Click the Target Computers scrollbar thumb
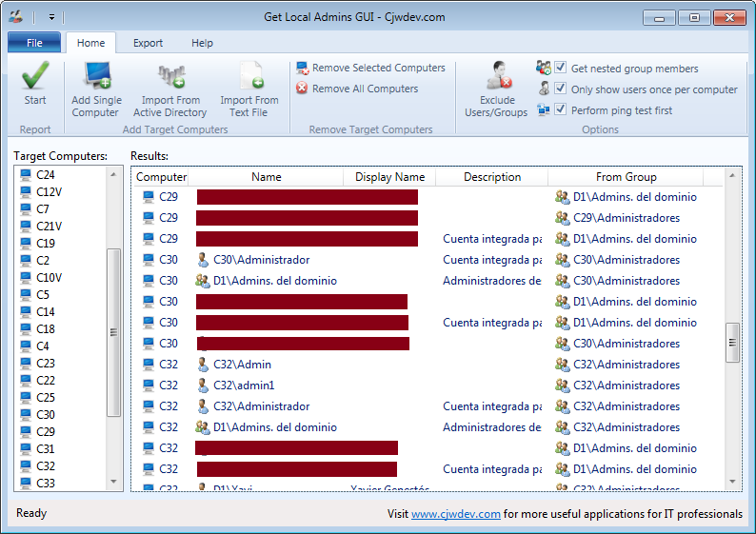The width and height of the screenshot is (756, 534). pyautogui.click(x=114, y=332)
